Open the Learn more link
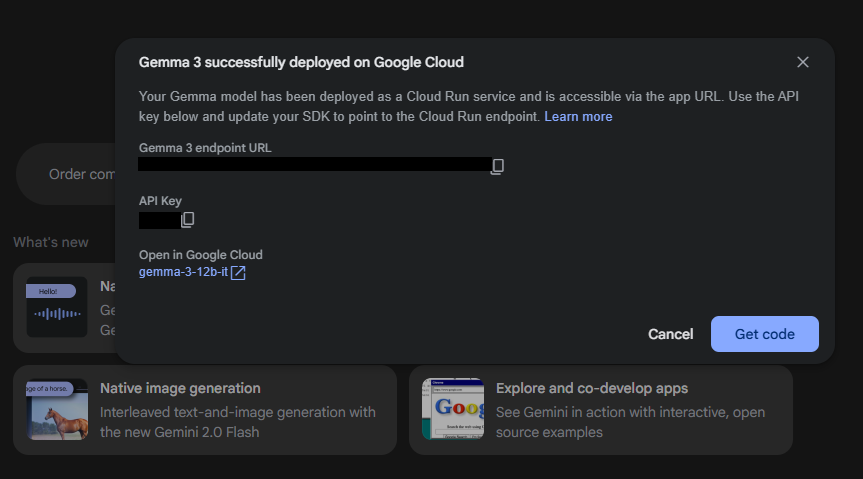Image resolution: width=863 pixels, height=479 pixels. pos(578,117)
